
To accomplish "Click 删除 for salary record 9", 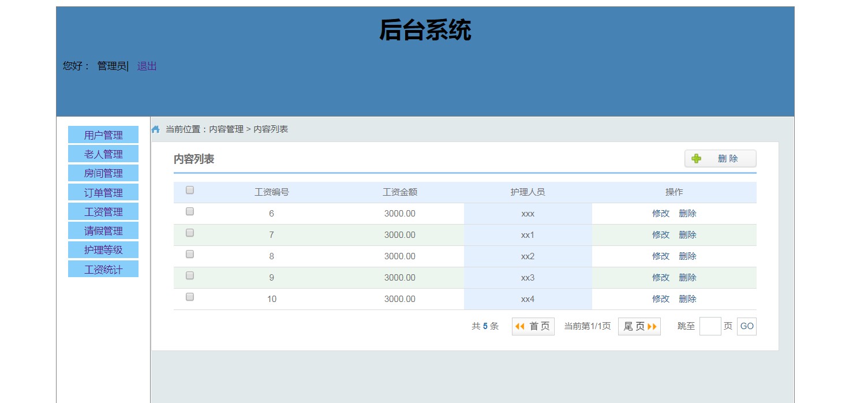I will coord(687,278).
